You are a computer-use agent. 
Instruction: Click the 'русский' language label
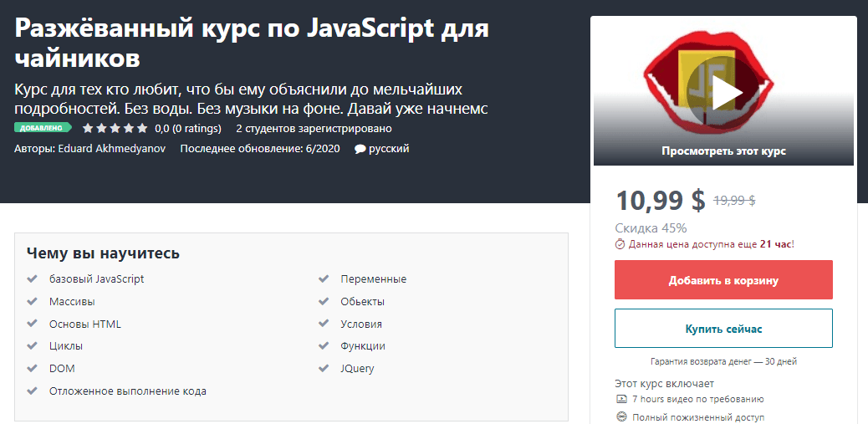point(389,148)
